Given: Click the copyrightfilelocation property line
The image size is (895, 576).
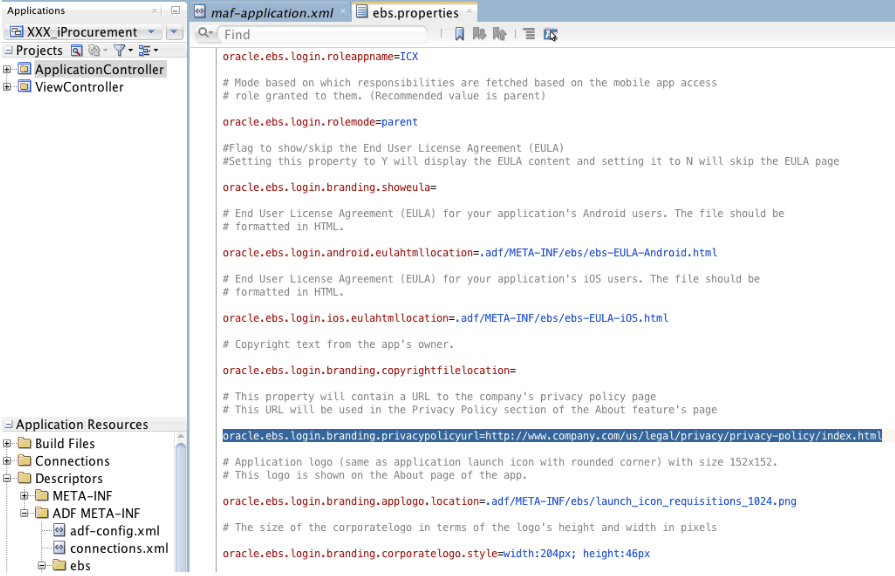Looking at the screenshot, I should 369,370.
